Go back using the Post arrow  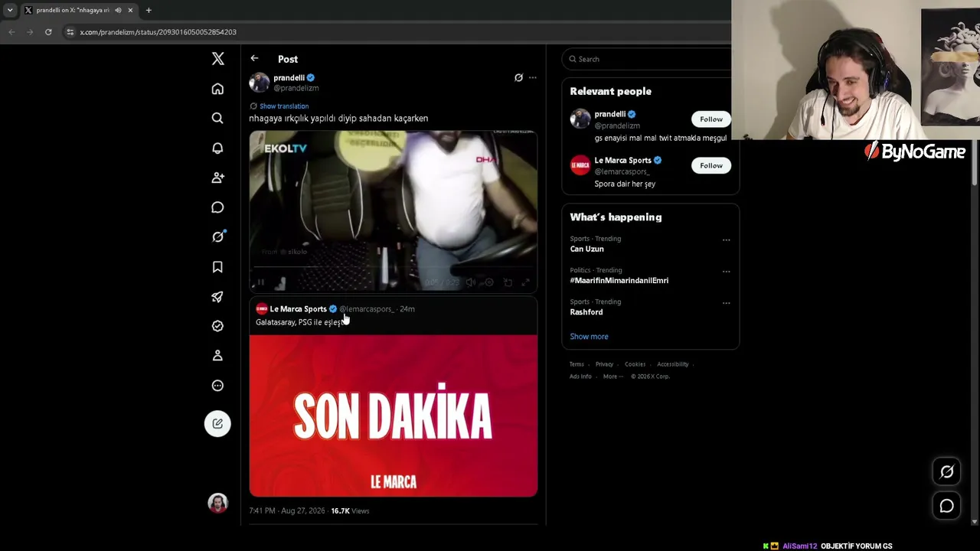click(254, 58)
